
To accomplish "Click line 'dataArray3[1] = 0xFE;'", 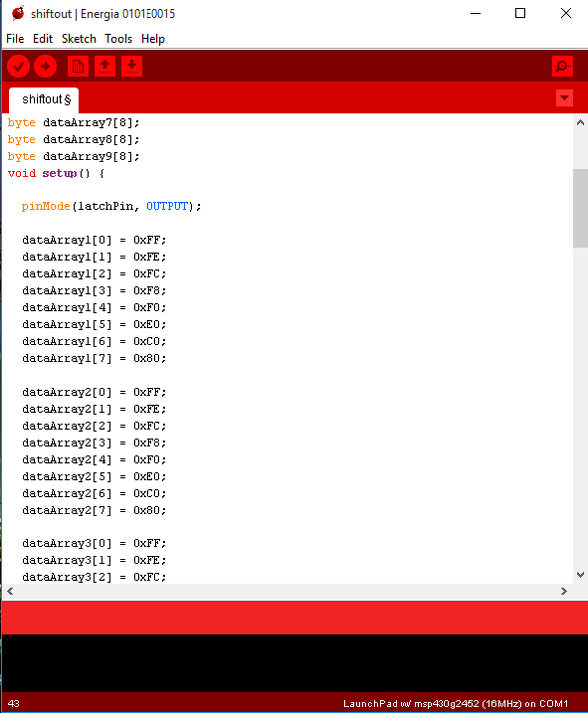I will pyautogui.click(x=95, y=560).
